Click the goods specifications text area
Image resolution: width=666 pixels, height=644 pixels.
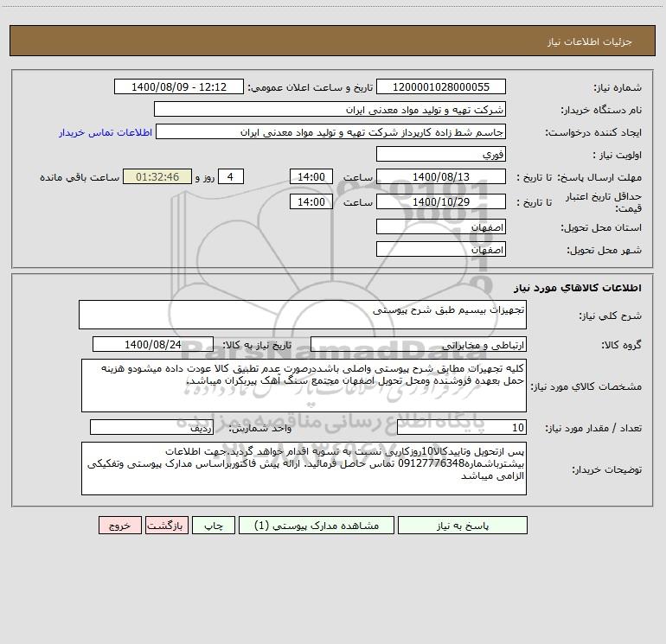coord(304,386)
